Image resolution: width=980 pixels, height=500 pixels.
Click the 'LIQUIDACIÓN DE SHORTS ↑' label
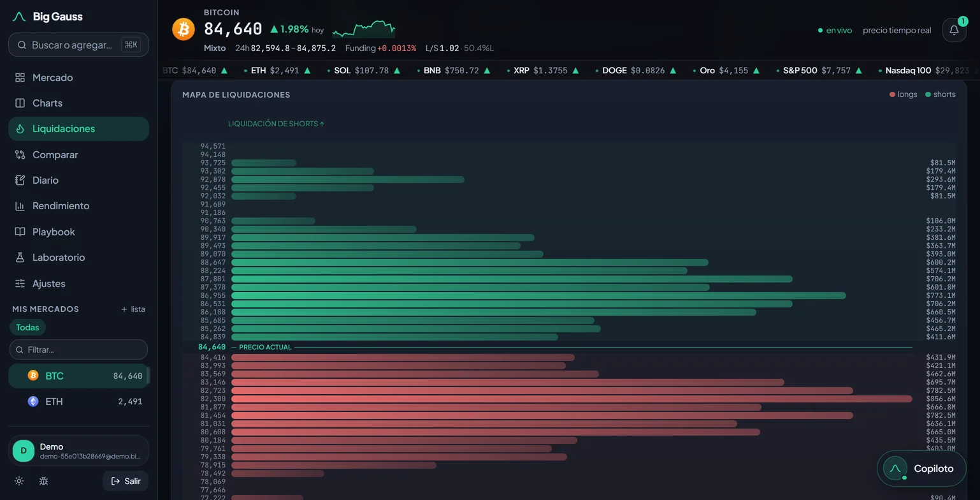pyautogui.click(x=277, y=124)
